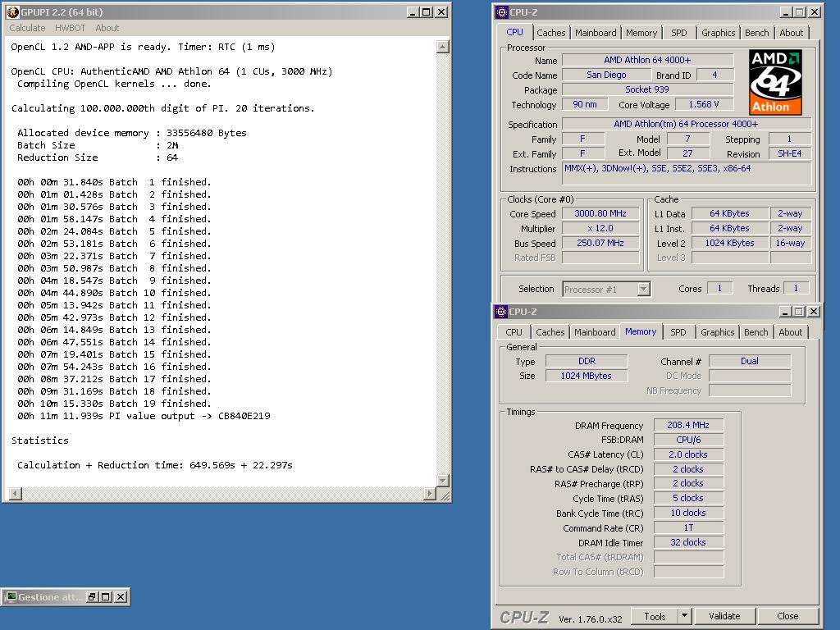Click GPUPI vertical scrollbar down arrow
This screenshot has width=840, height=630.
coord(443,481)
